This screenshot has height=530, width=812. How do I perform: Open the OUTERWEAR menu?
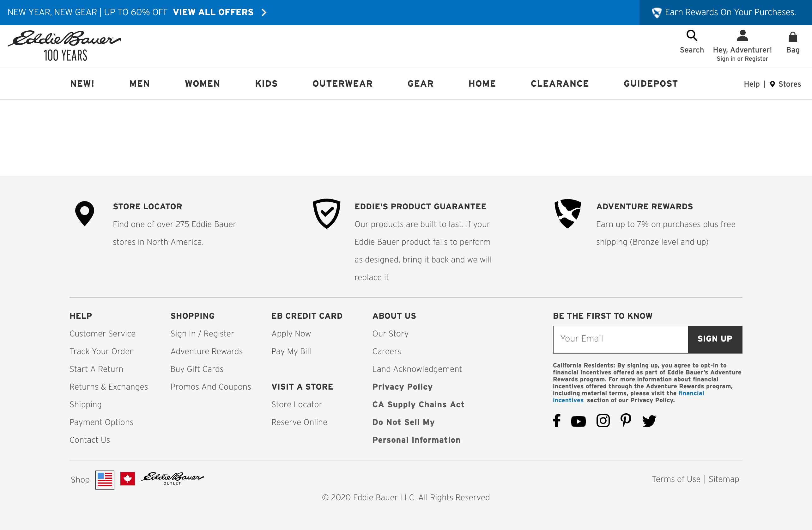(342, 84)
